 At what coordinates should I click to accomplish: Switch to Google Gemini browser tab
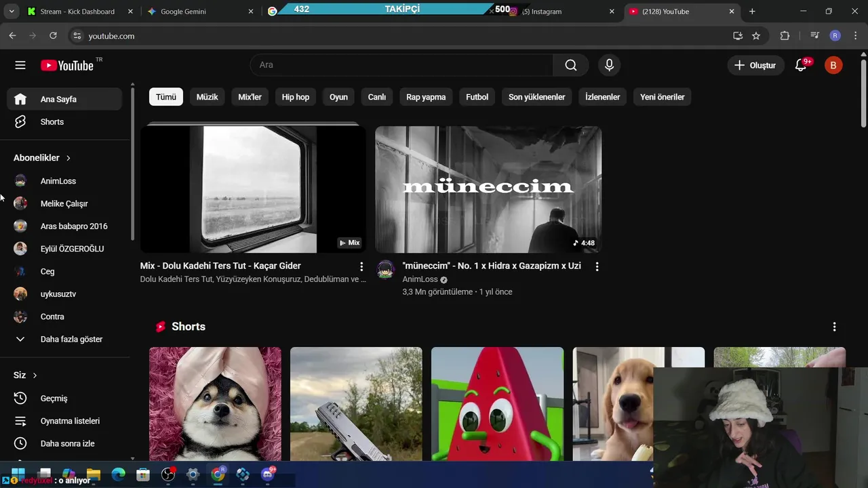click(200, 12)
